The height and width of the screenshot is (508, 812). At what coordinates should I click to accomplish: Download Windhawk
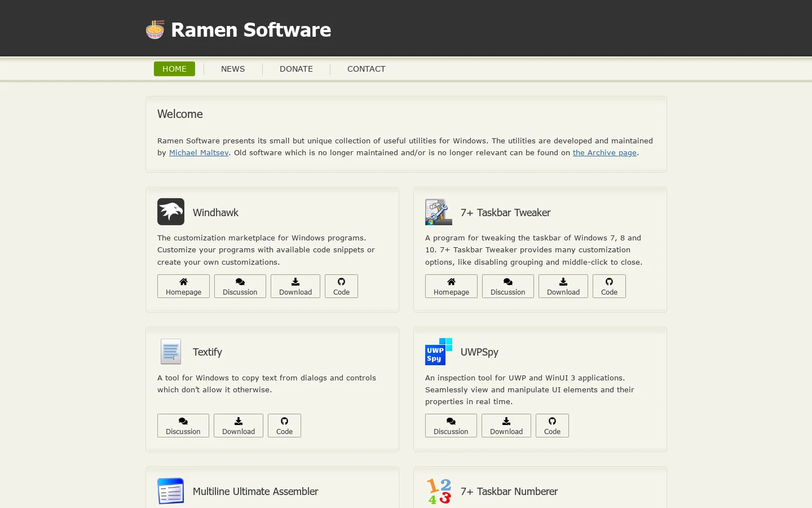pyautogui.click(x=295, y=286)
